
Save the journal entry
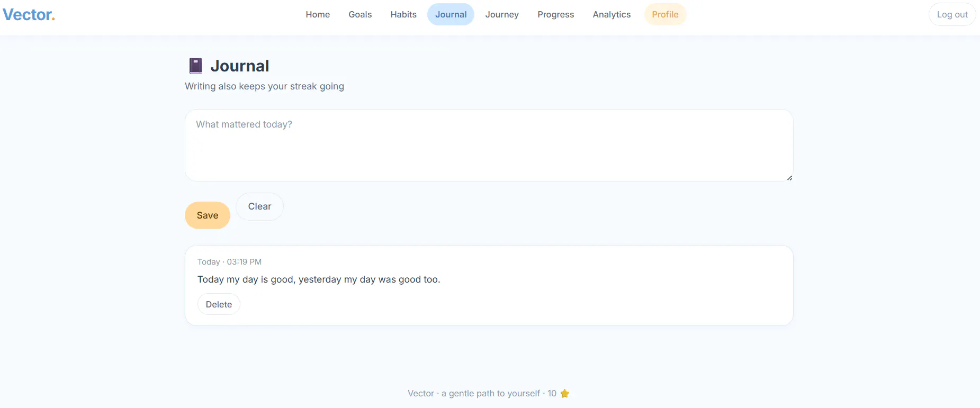pos(208,215)
